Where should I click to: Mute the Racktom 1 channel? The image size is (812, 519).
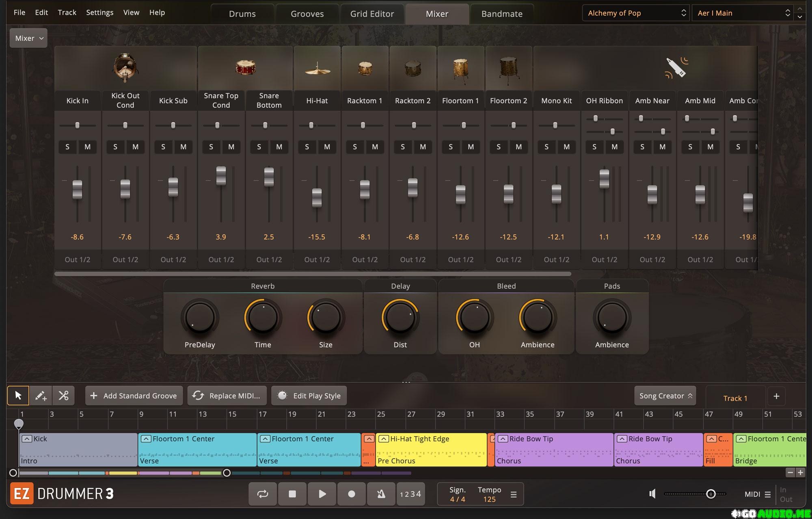click(375, 147)
